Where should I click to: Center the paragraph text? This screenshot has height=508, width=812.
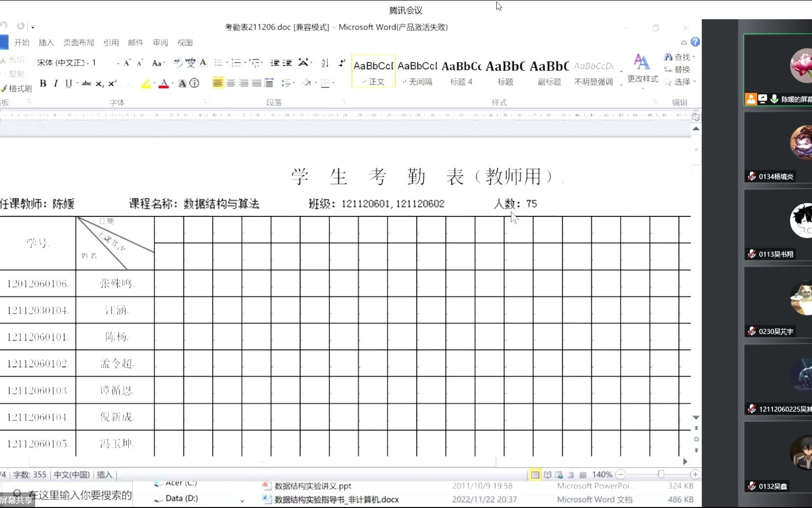(231, 83)
